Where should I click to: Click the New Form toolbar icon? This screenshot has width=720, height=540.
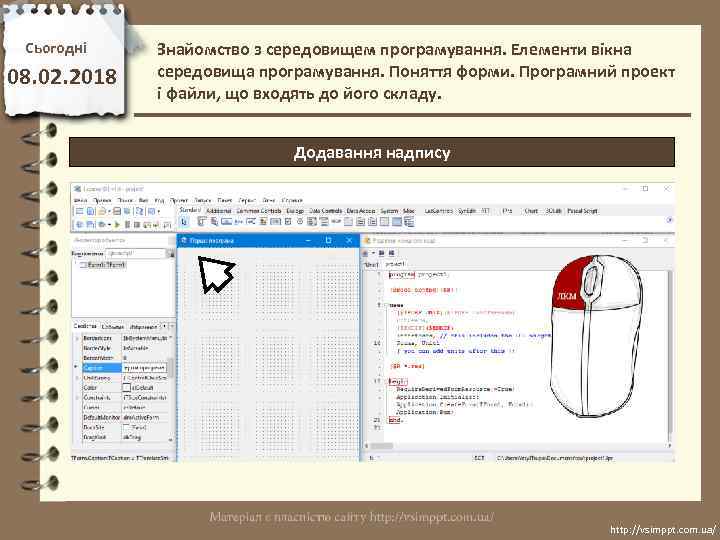[90, 211]
